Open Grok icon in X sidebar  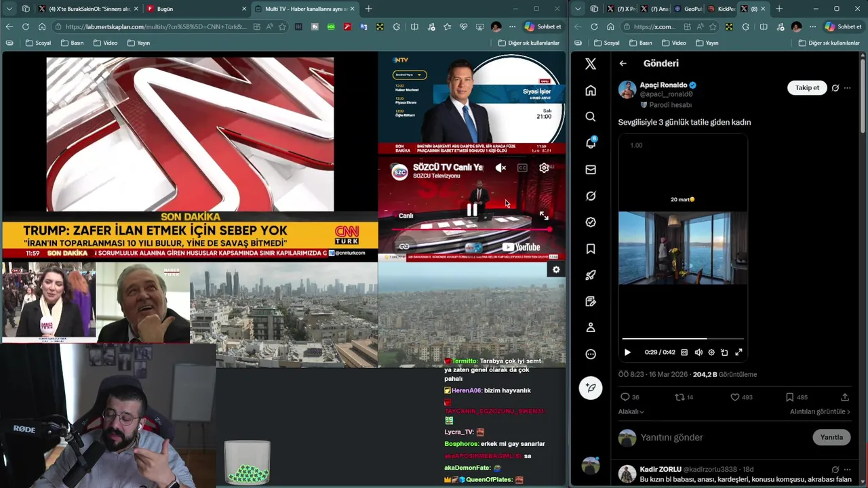pos(591,196)
